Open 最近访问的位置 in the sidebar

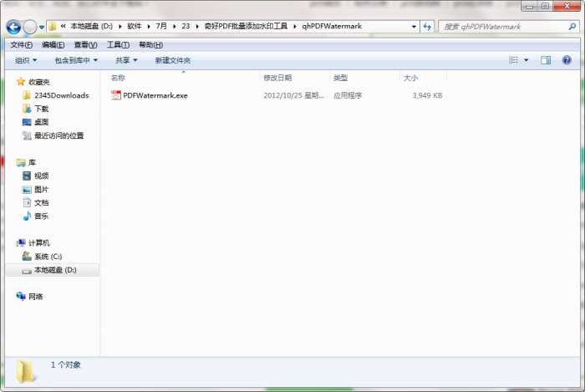(59, 135)
